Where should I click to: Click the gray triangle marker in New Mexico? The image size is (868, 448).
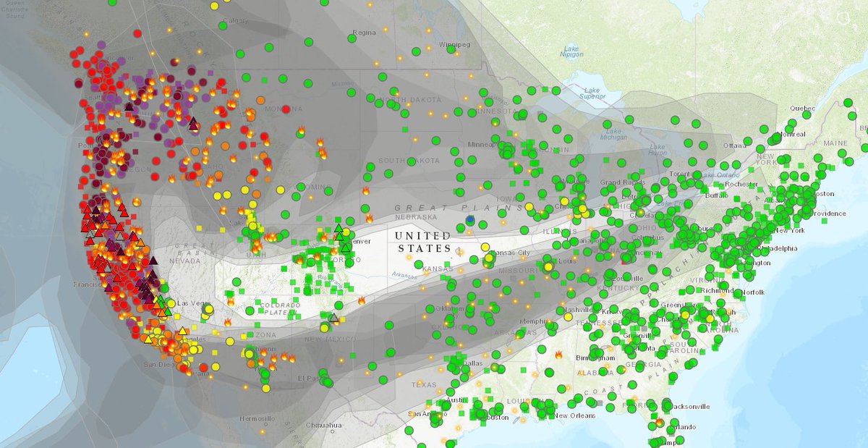coord(333,317)
